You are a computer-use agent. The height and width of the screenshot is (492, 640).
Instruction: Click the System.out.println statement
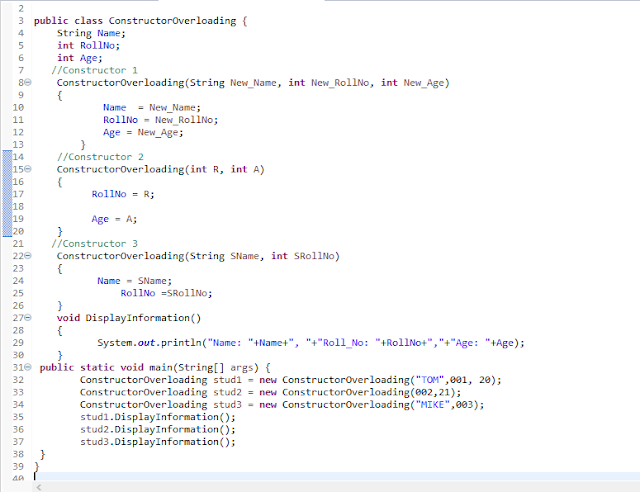[x=310, y=343]
